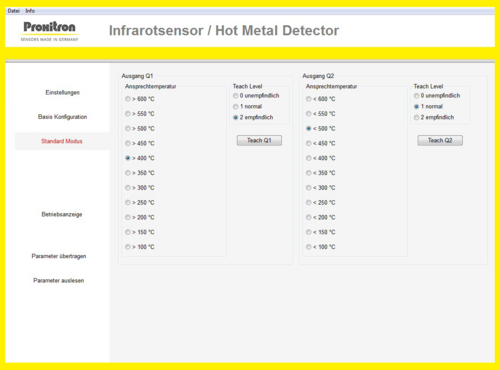Select Q1 threshold > 350 °C
The height and width of the screenshot is (370, 500).
coord(140,173)
